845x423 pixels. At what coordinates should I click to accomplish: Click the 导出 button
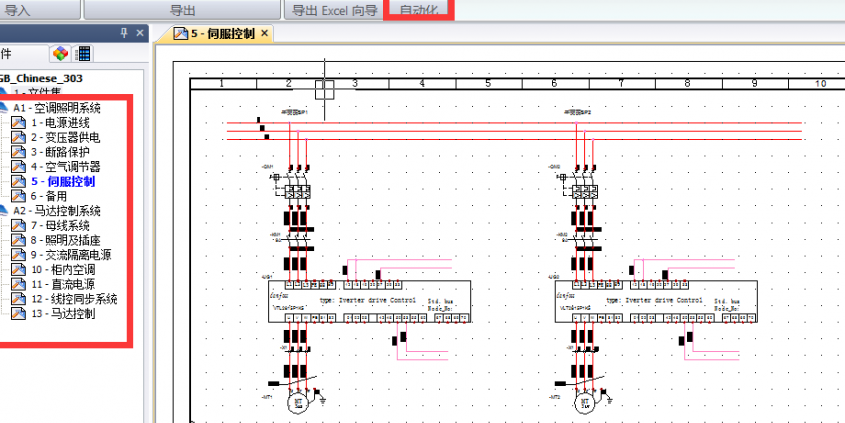pos(182,10)
